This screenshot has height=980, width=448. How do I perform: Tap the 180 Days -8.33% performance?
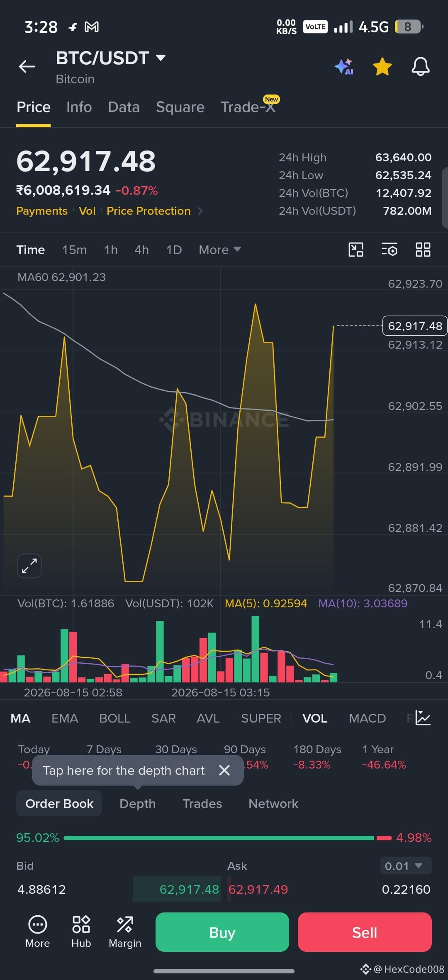click(317, 757)
